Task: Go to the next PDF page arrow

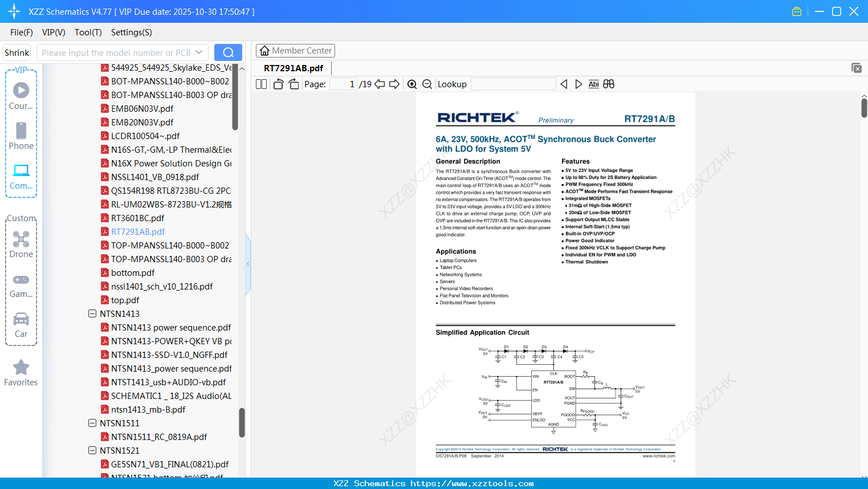Action: (x=394, y=84)
